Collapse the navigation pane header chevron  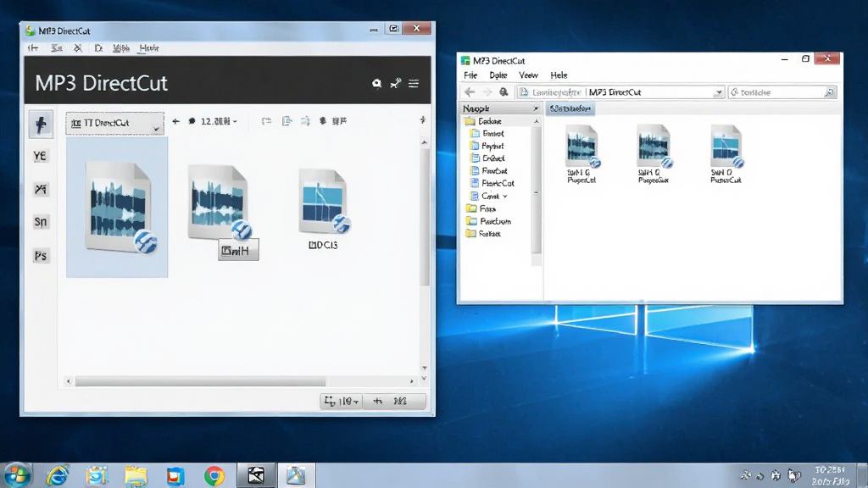[x=536, y=108]
